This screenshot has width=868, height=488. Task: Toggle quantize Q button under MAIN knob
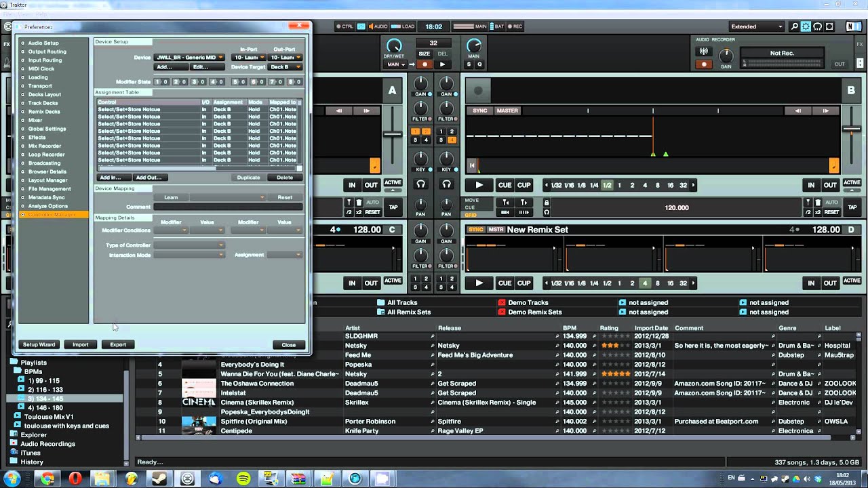coord(479,64)
